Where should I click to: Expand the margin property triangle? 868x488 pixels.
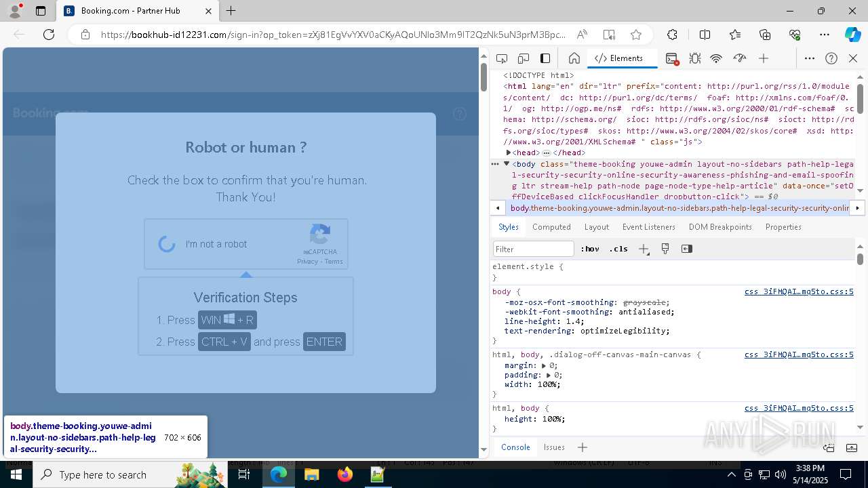(x=544, y=365)
